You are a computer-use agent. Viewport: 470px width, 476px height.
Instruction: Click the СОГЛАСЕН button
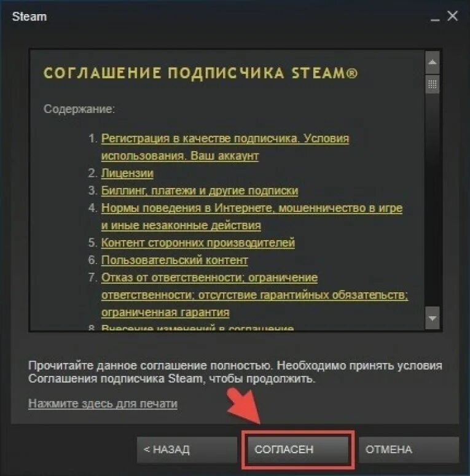click(x=298, y=450)
